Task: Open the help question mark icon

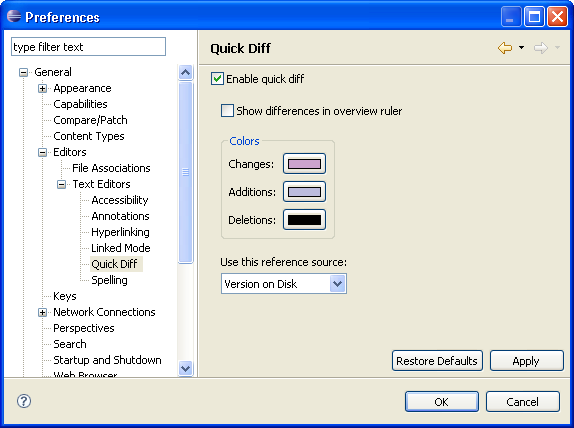Action: tap(24, 401)
